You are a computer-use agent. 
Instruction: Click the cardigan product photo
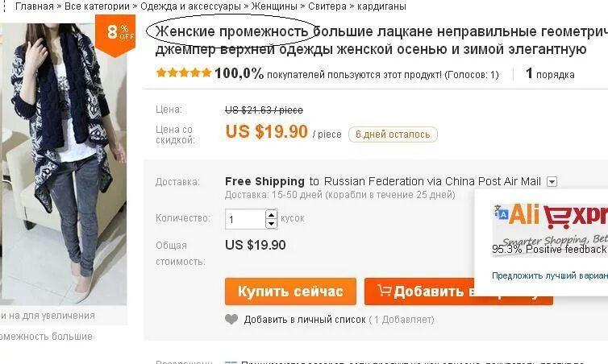(64, 164)
